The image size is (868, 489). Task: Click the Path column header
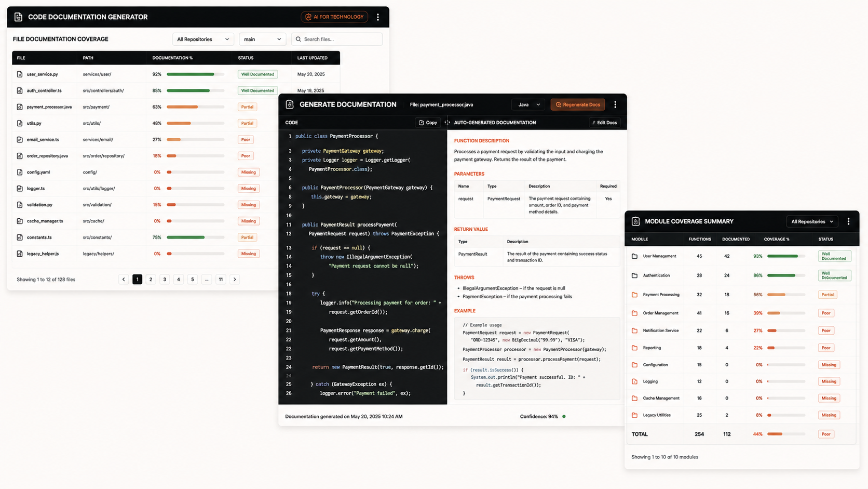tap(88, 58)
